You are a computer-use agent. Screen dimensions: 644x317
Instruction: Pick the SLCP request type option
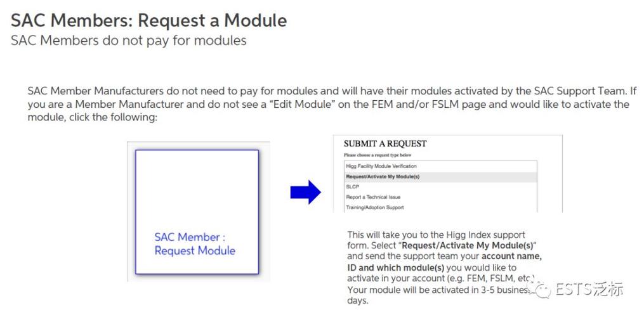441,187
